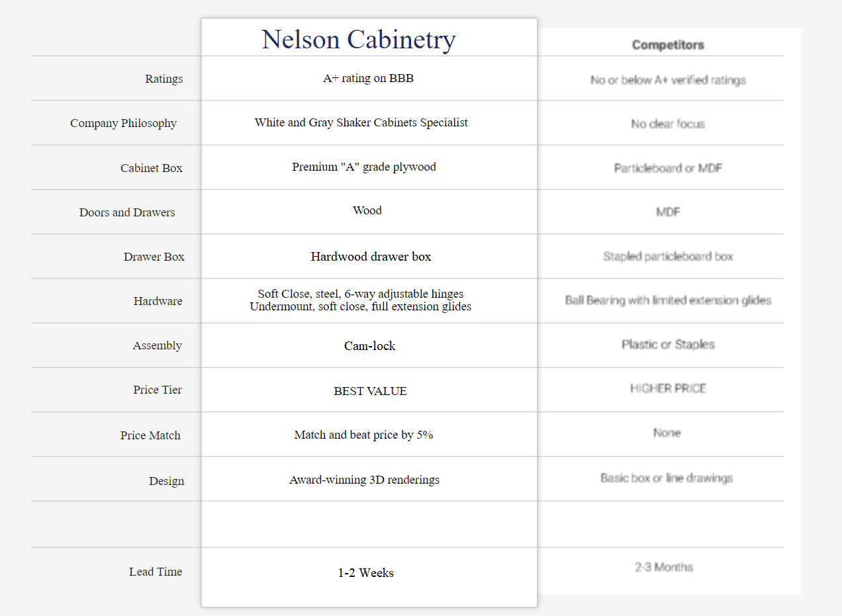Viewport: 842px width, 616px height.
Task: Click the BEST VALUE price tier text
Action: [x=370, y=391]
